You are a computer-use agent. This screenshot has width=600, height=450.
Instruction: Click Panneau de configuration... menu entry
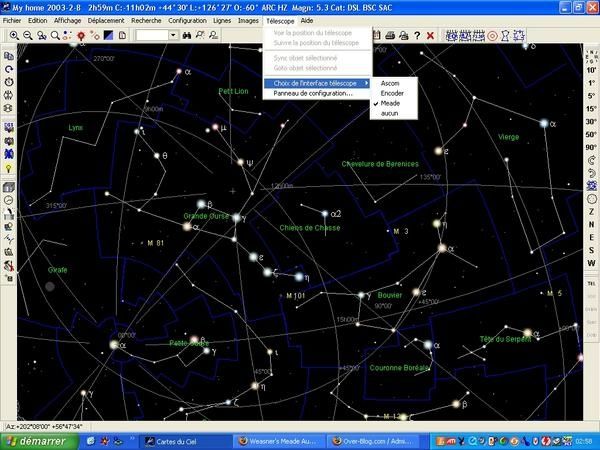point(313,93)
